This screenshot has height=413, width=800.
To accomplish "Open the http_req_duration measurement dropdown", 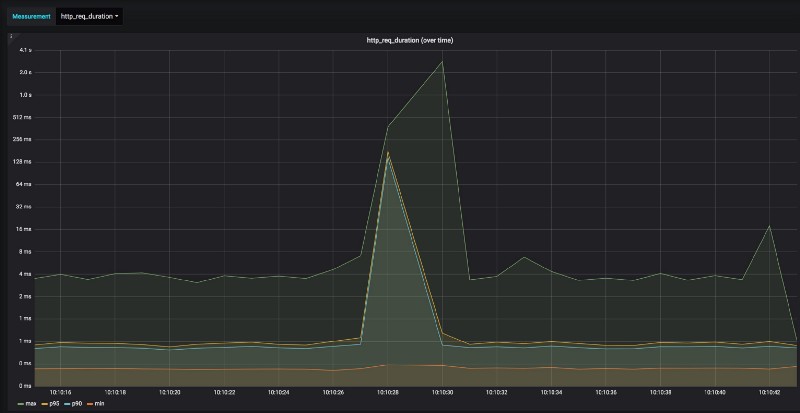I will coord(89,16).
